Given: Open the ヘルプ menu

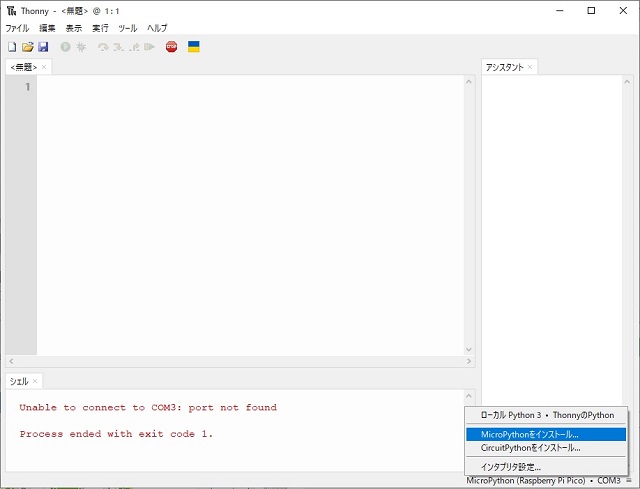Looking at the screenshot, I should 157,28.
